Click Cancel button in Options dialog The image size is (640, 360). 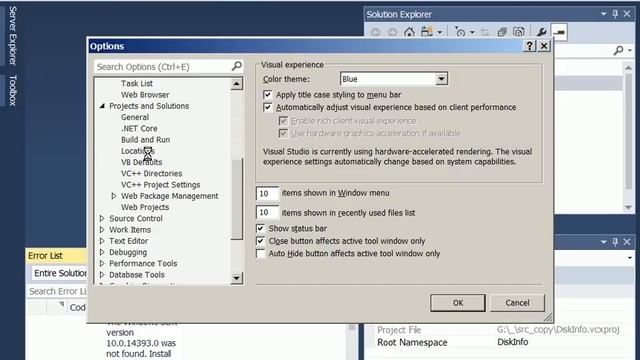pyautogui.click(x=517, y=303)
